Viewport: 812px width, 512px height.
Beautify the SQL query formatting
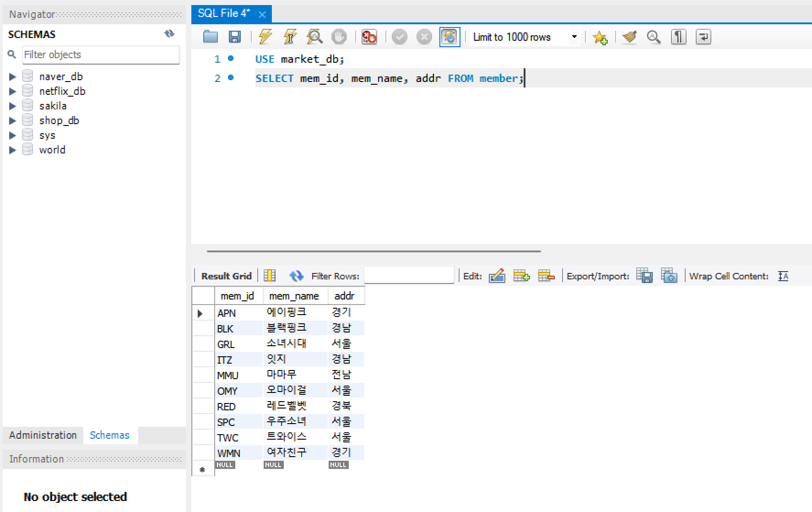click(629, 37)
